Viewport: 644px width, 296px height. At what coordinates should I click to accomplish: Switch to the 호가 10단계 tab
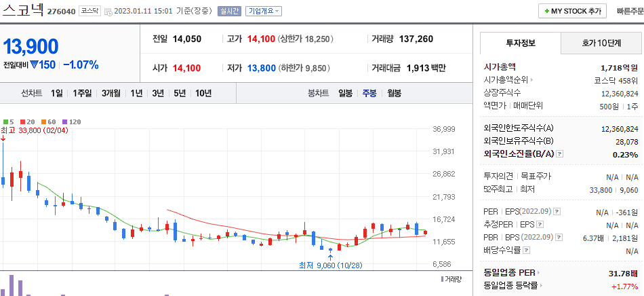pyautogui.click(x=601, y=43)
